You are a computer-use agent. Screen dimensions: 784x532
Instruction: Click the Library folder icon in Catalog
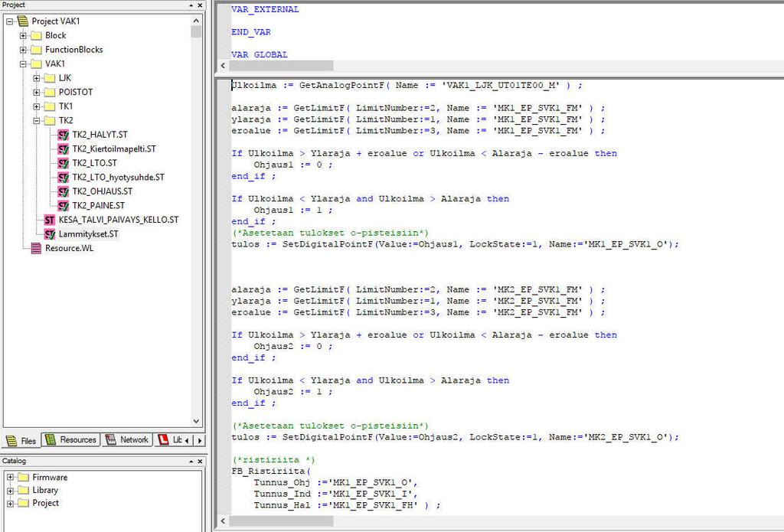pos(24,490)
